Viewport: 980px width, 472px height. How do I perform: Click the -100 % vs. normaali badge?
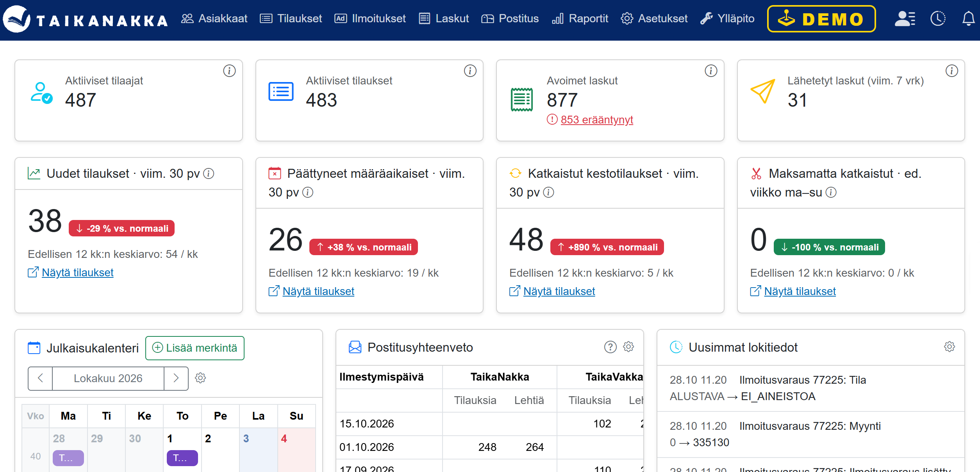(829, 247)
